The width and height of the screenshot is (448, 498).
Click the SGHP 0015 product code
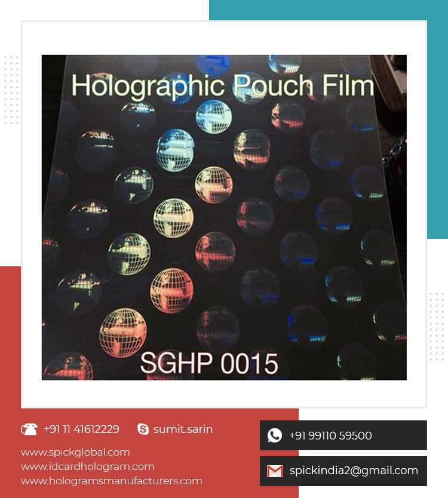tap(209, 363)
